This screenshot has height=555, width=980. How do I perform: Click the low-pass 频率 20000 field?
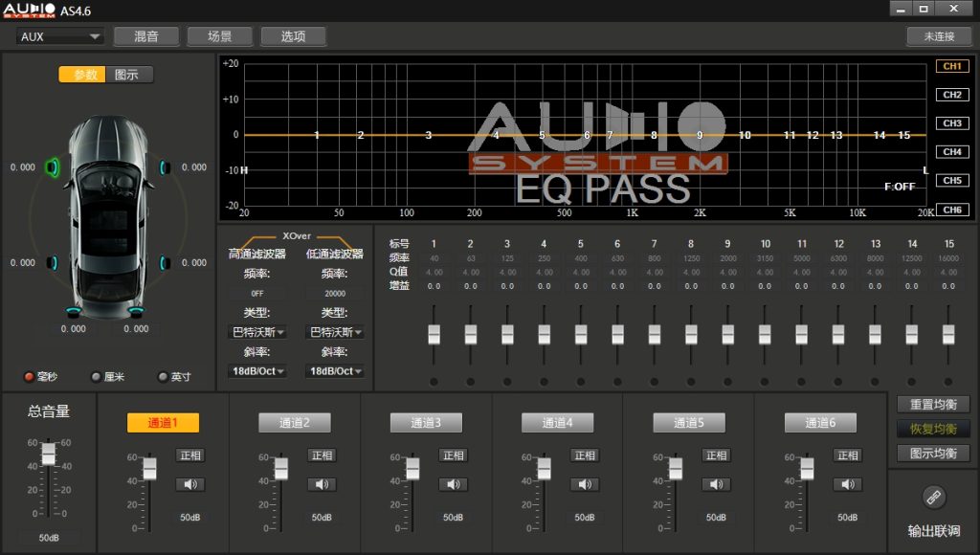335,293
